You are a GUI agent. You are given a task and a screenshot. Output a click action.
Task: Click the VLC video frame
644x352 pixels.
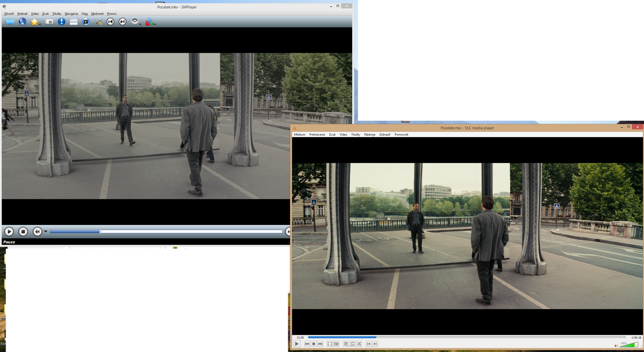click(x=467, y=236)
